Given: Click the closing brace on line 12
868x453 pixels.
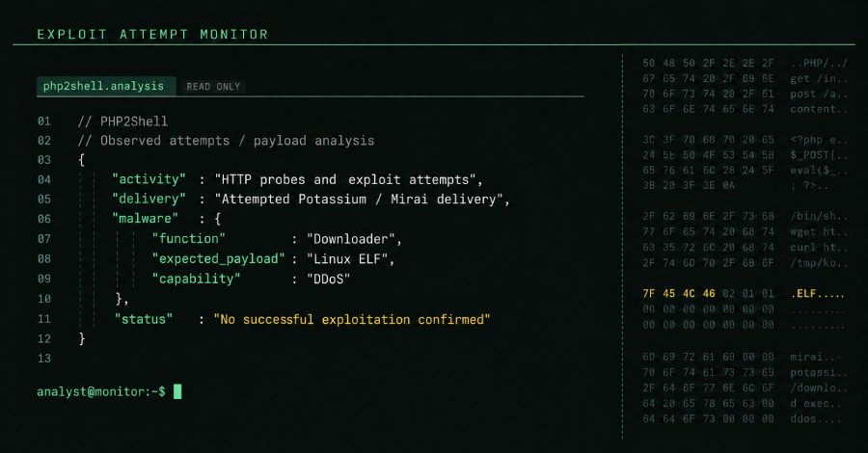Looking at the screenshot, I should 82,338.
